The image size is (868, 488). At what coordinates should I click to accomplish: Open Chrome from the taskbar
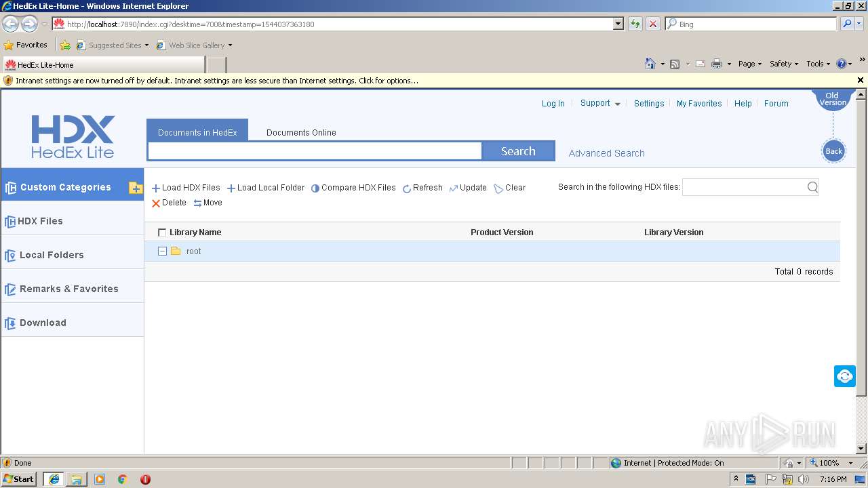123,479
